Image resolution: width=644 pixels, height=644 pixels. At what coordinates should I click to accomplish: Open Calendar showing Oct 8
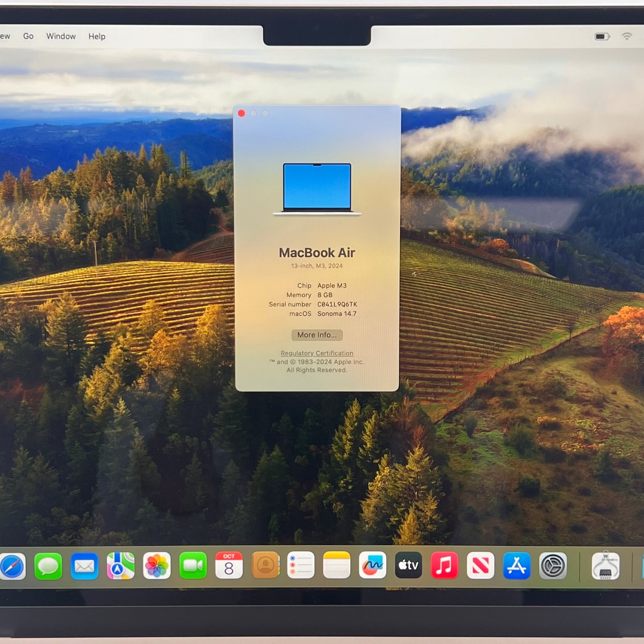[x=229, y=566]
